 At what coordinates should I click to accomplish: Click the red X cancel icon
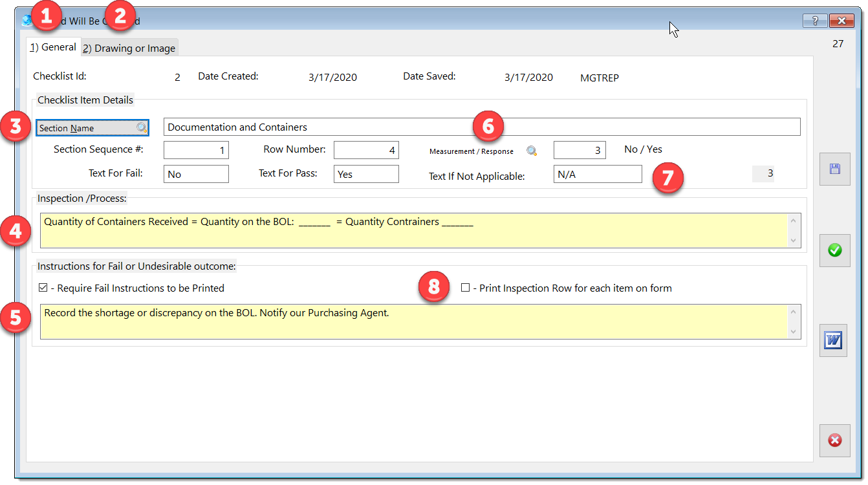coord(834,440)
